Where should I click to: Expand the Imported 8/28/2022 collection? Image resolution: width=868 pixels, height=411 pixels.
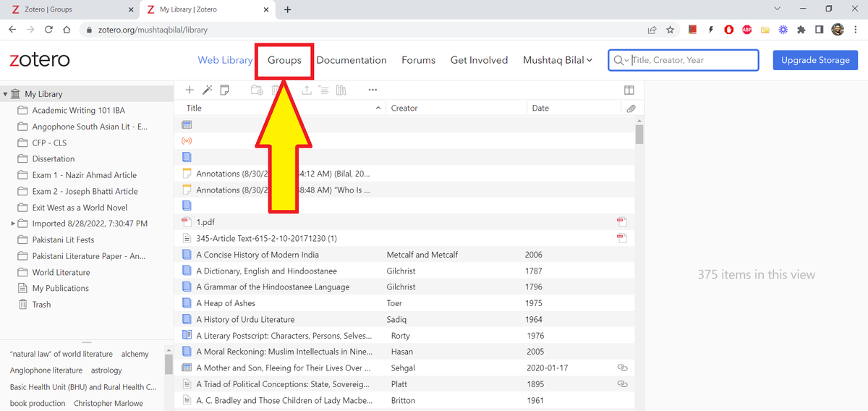click(x=13, y=224)
